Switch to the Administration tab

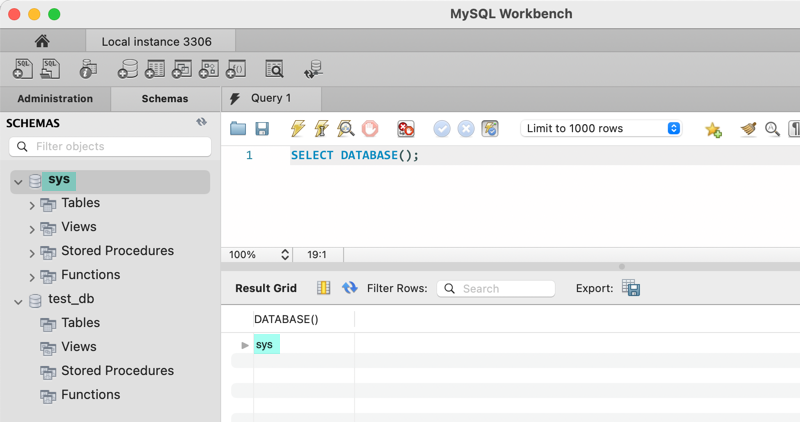pos(55,99)
